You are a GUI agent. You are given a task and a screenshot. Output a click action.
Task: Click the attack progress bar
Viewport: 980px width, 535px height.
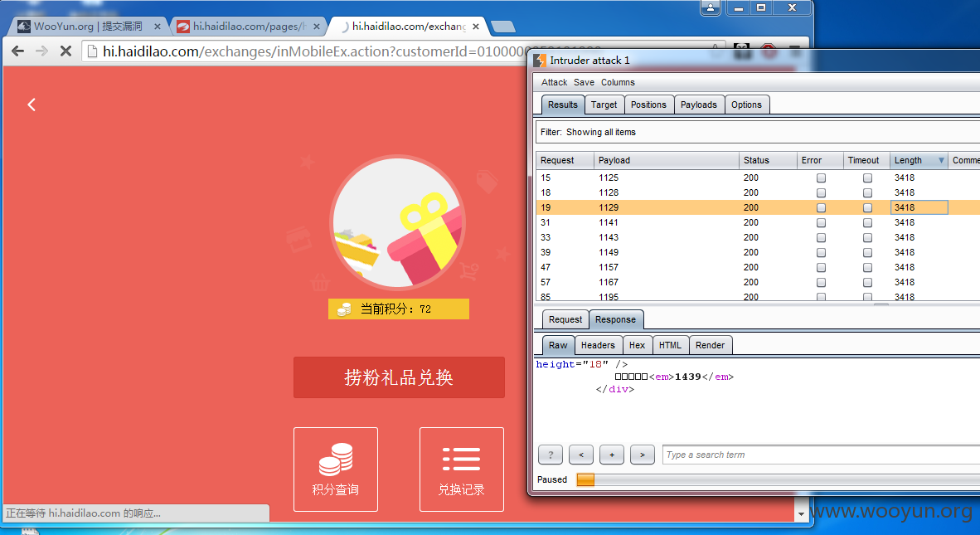point(778,479)
